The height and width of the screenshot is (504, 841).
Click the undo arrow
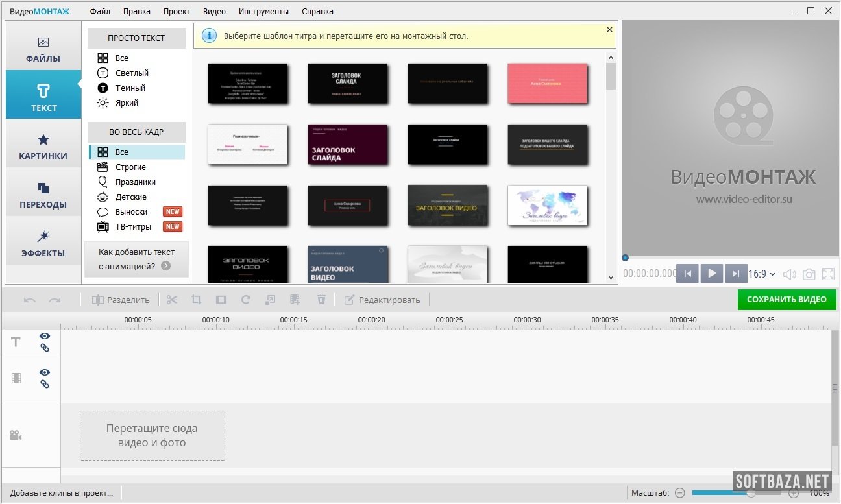pos(30,300)
